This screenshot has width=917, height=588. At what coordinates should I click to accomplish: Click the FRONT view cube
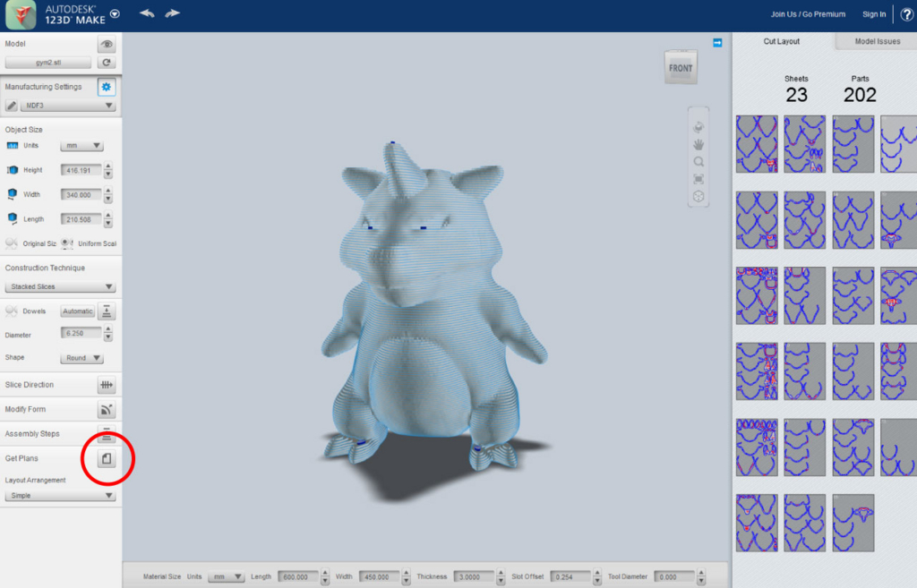(681, 68)
